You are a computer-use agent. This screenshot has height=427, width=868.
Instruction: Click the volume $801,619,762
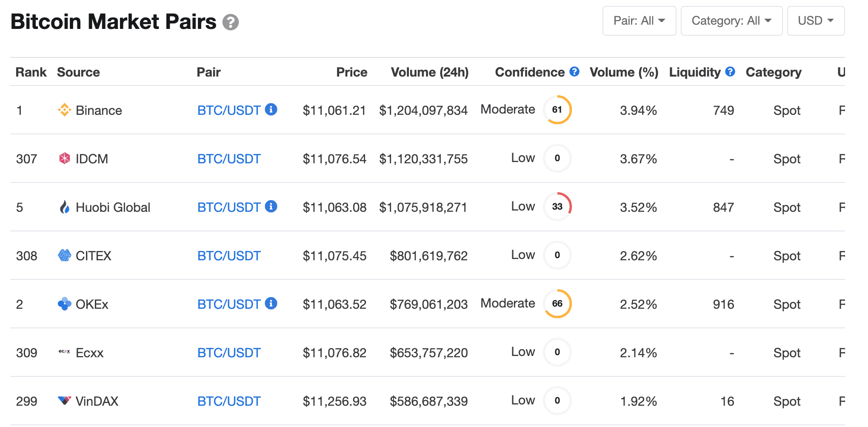pyautogui.click(x=429, y=256)
